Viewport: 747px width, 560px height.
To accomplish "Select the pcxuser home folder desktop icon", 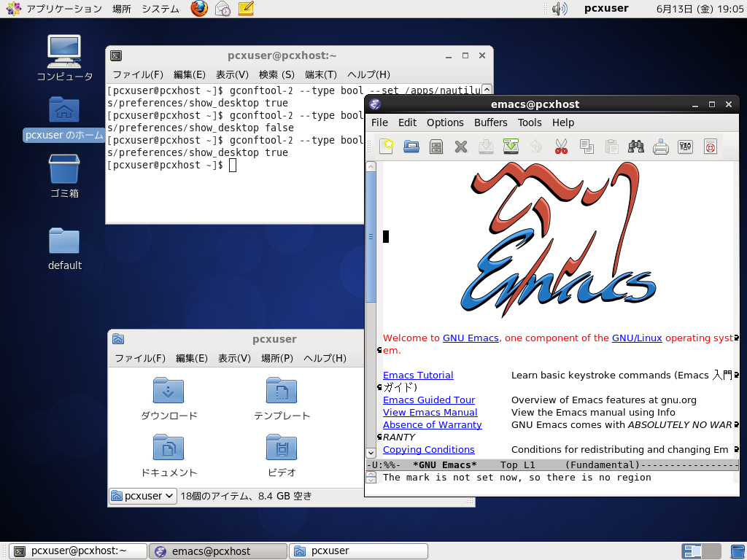I will [64, 119].
